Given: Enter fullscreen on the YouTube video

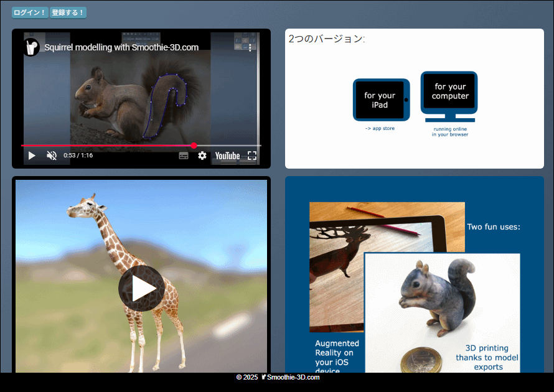Looking at the screenshot, I should (252, 156).
